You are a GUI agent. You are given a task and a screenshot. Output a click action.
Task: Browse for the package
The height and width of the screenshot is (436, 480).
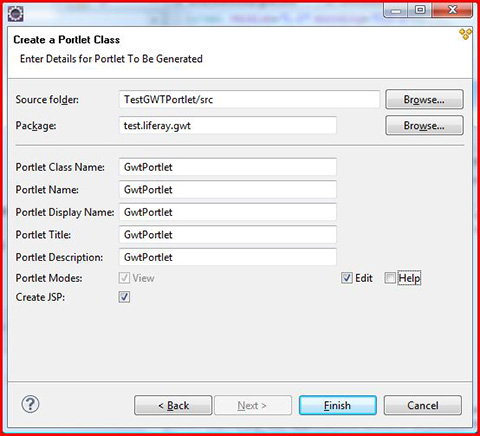[x=424, y=125]
